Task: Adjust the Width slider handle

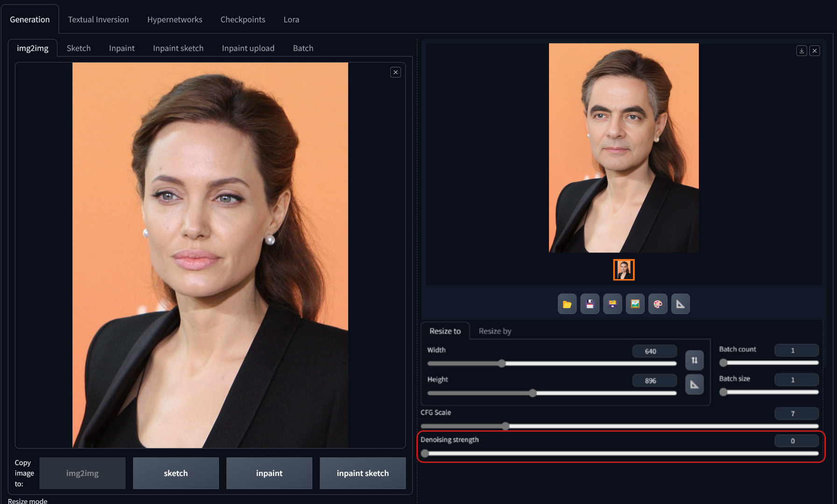Action: point(502,364)
